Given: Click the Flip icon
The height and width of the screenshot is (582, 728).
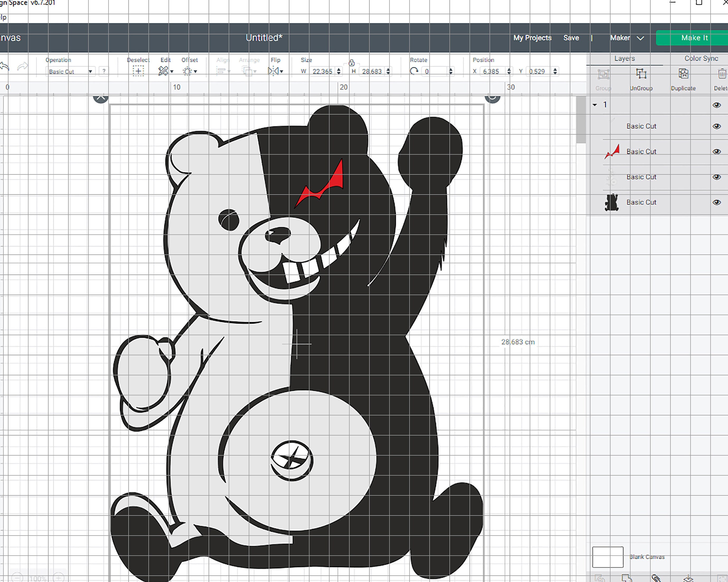Looking at the screenshot, I should (274, 71).
